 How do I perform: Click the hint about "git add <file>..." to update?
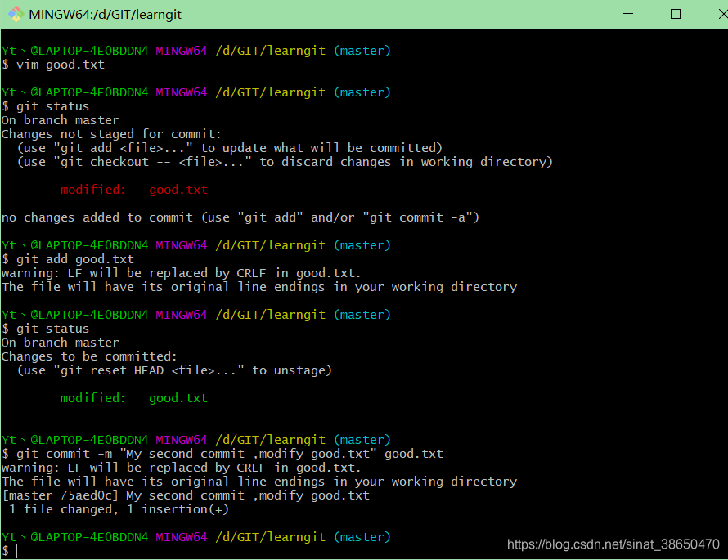[230, 148]
